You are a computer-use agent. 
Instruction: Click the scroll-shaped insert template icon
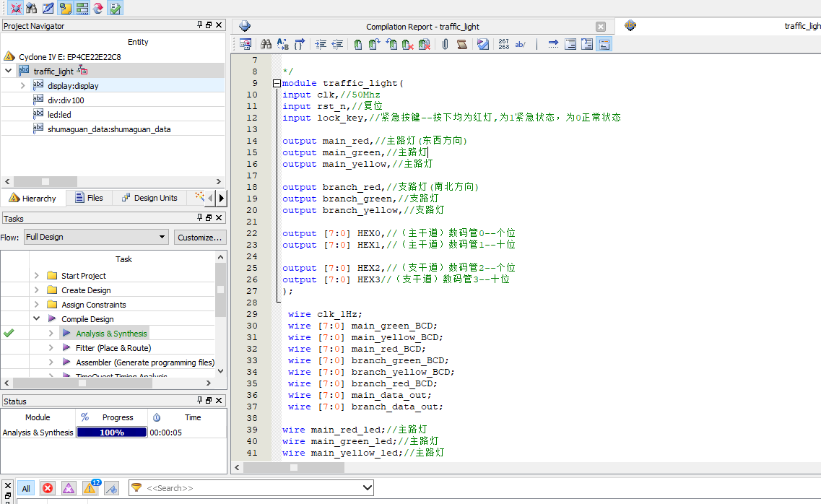pos(462,44)
